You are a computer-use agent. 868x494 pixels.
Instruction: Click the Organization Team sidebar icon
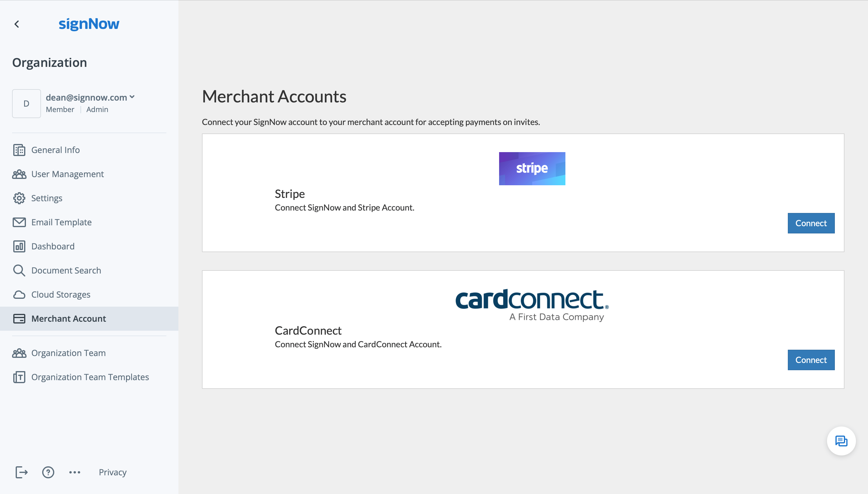pyautogui.click(x=19, y=353)
